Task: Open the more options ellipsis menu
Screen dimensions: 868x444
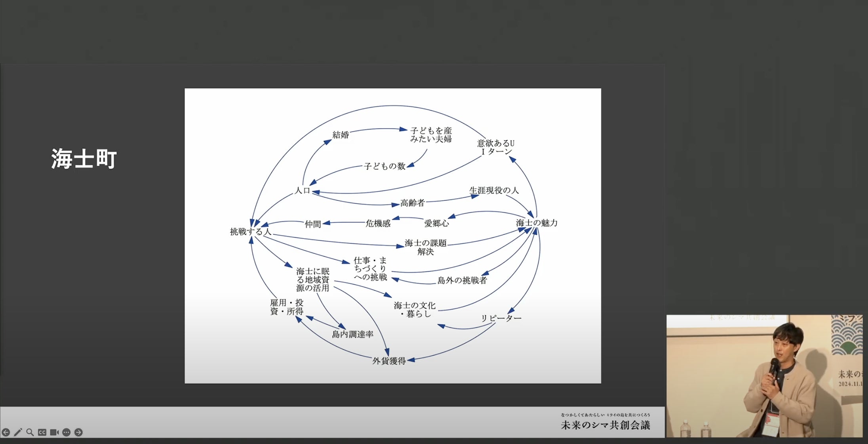Action: [x=67, y=432]
